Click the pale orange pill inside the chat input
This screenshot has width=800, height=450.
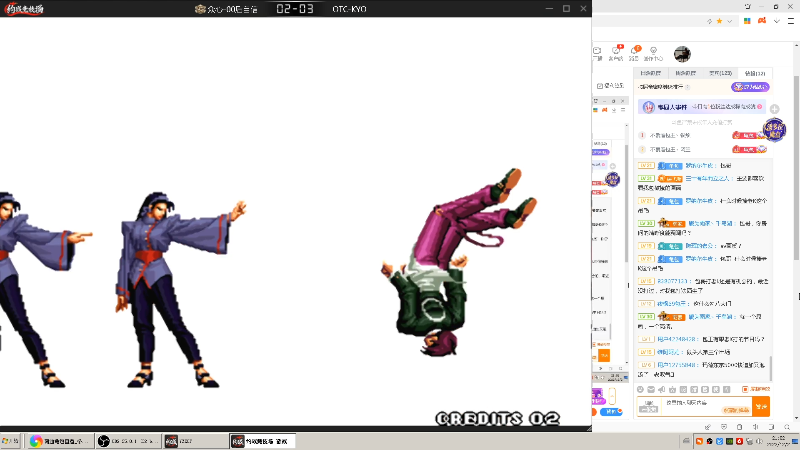[736, 410]
